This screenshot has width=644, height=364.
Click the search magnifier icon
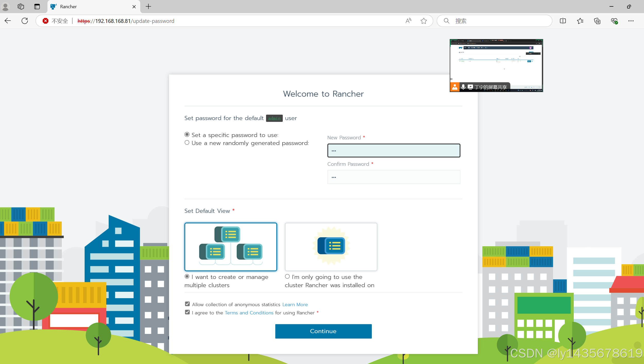pyautogui.click(x=447, y=21)
